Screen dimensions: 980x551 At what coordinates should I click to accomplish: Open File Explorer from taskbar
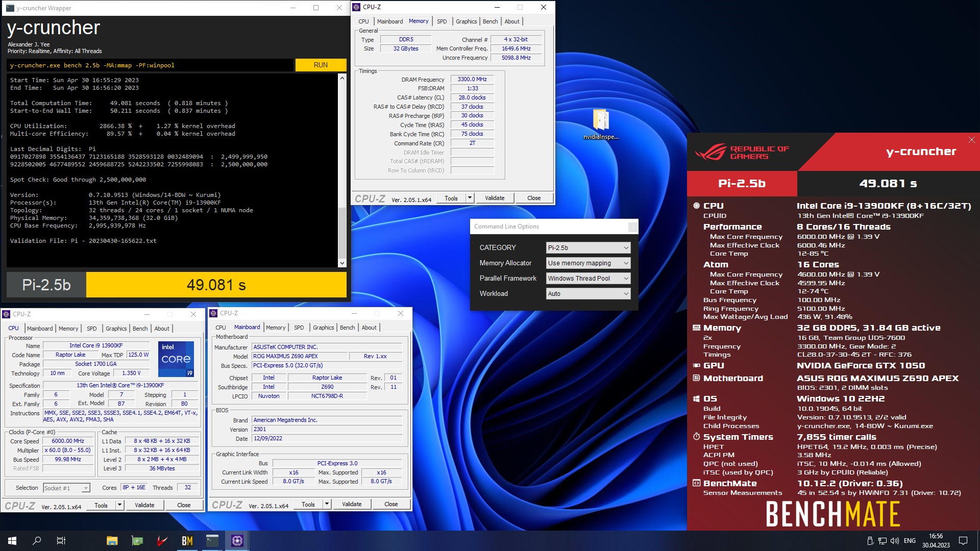(112, 541)
